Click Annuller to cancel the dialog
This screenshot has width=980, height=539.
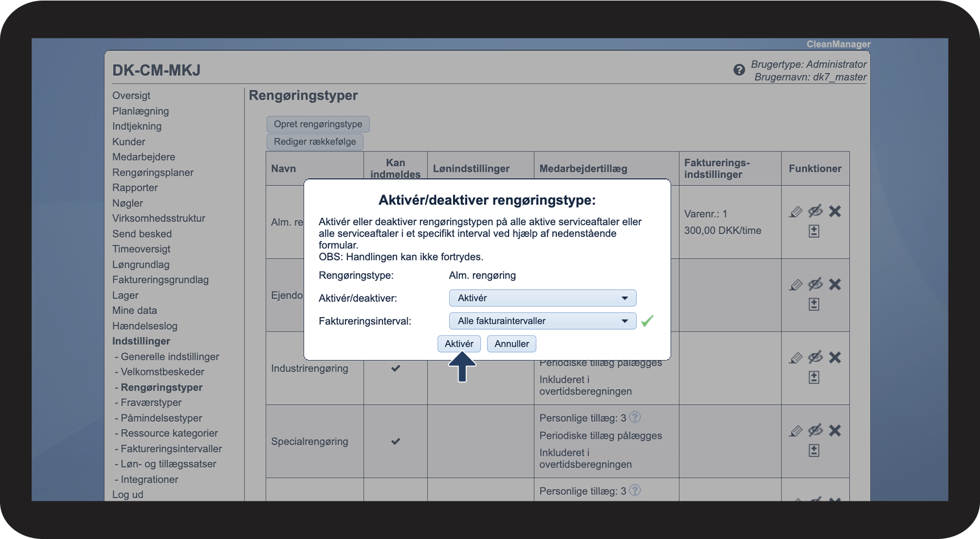[511, 344]
